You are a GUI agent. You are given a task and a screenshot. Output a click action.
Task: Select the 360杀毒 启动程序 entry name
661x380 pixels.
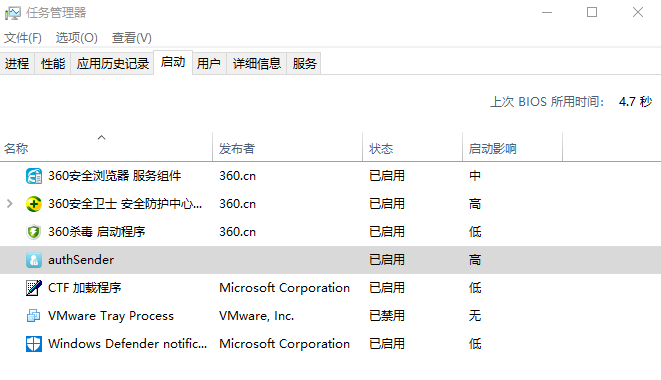(97, 232)
